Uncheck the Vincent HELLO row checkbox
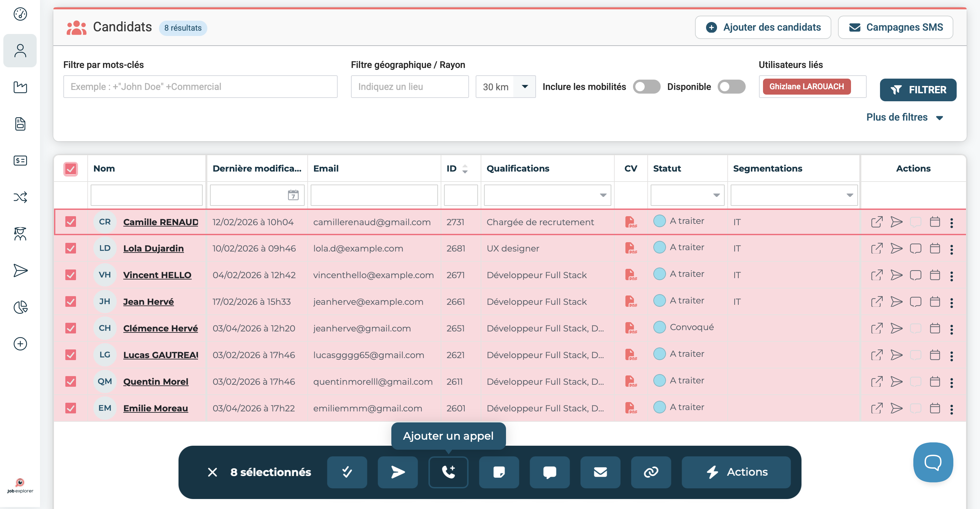Image resolution: width=980 pixels, height=509 pixels. pos(70,275)
